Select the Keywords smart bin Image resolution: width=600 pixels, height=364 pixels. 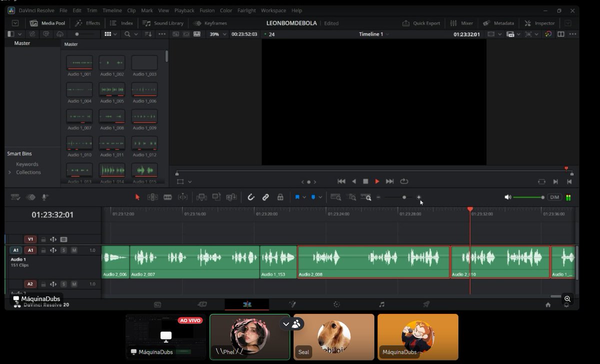coord(27,164)
